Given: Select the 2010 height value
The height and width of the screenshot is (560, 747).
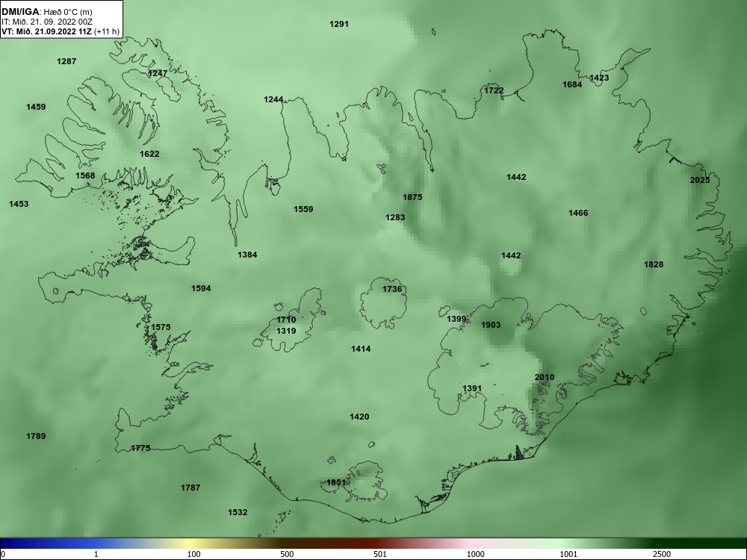Looking at the screenshot, I should pyautogui.click(x=545, y=377).
